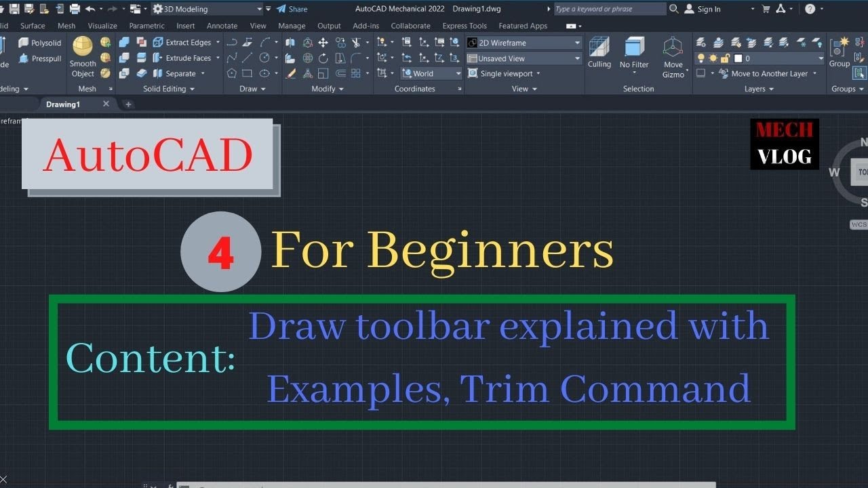Image resolution: width=868 pixels, height=488 pixels.
Task: Select the Rotate tool in Modify panel
Action: click(323, 58)
